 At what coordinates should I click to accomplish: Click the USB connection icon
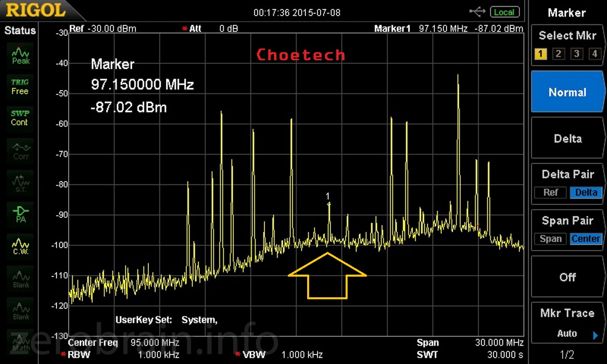pyautogui.click(x=477, y=12)
